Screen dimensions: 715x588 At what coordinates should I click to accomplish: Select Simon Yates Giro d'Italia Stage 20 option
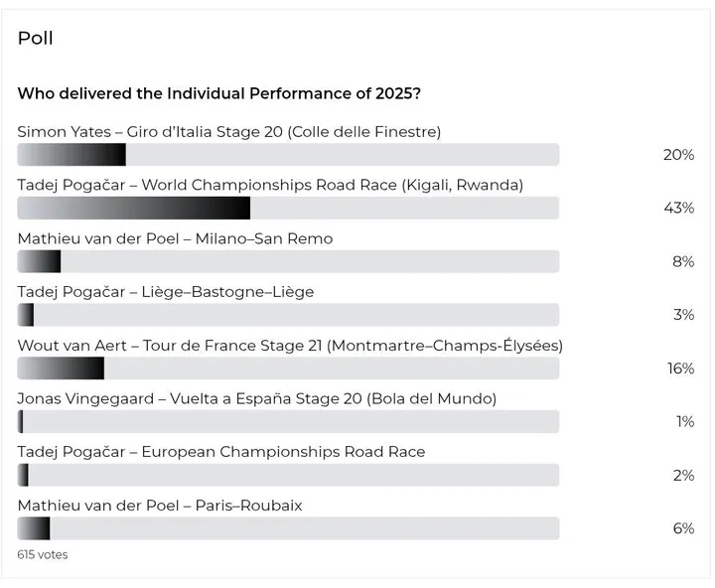pos(229,132)
